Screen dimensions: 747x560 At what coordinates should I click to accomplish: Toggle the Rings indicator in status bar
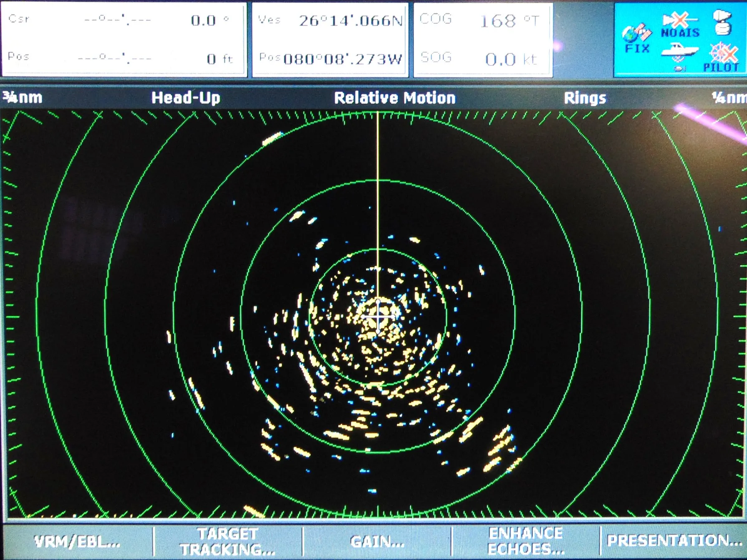pyautogui.click(x=585, y=98)
